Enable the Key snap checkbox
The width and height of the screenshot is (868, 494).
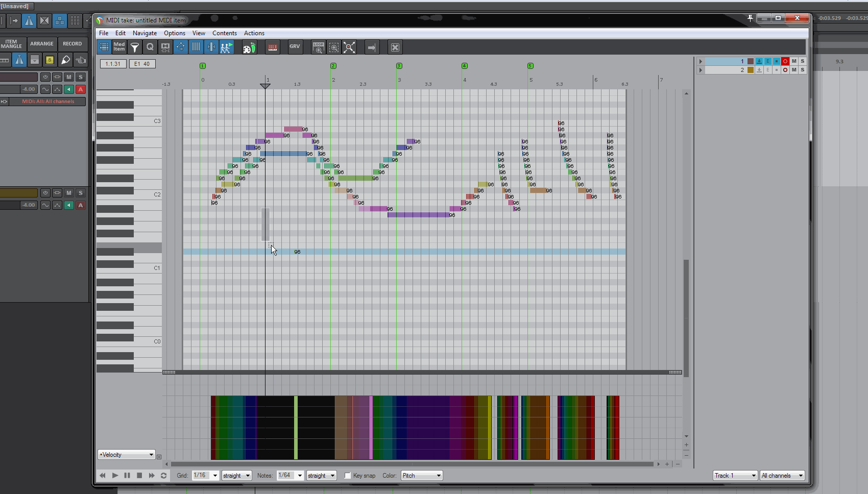pos(348,476)
